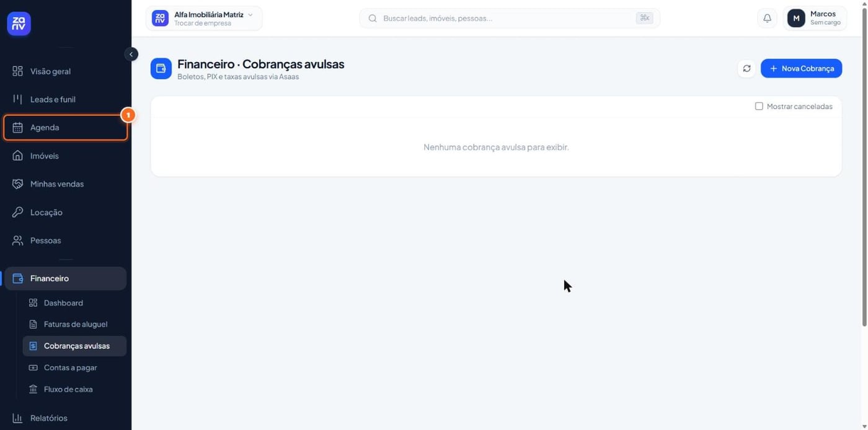Image resolution: width=868 pixels, height=430 pixels.
Task: Click the Minhas vendas handshake icon
Action: (17, 184)
